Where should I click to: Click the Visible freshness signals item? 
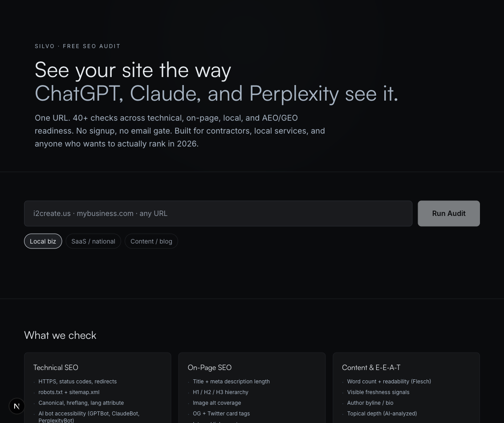(x=378, y=392)
